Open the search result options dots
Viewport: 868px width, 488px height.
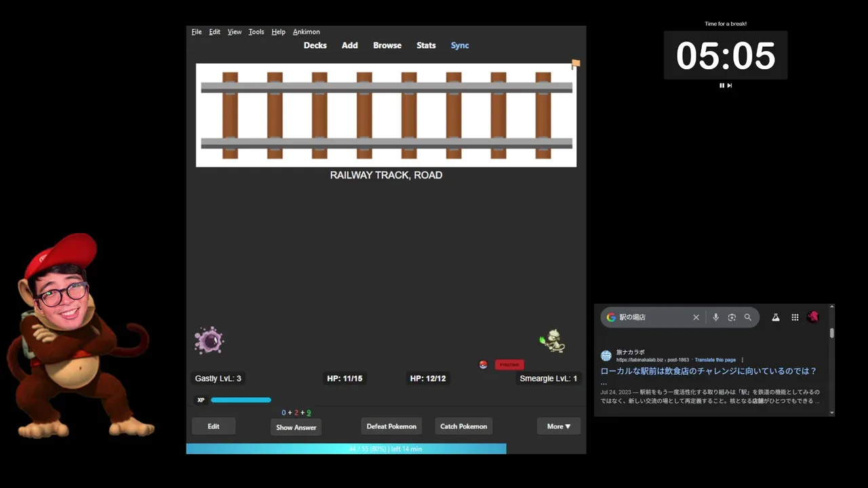[x=743, y=360]
